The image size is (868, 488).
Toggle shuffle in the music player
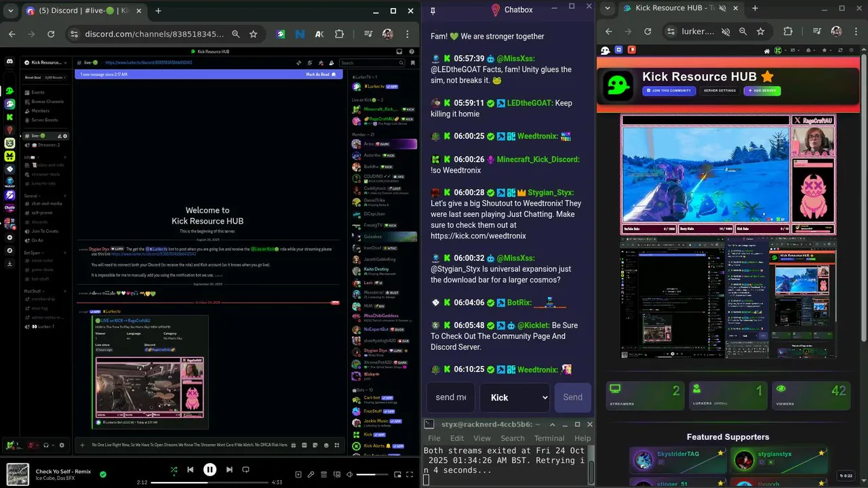pyautogui.click(x=174, y=469)
